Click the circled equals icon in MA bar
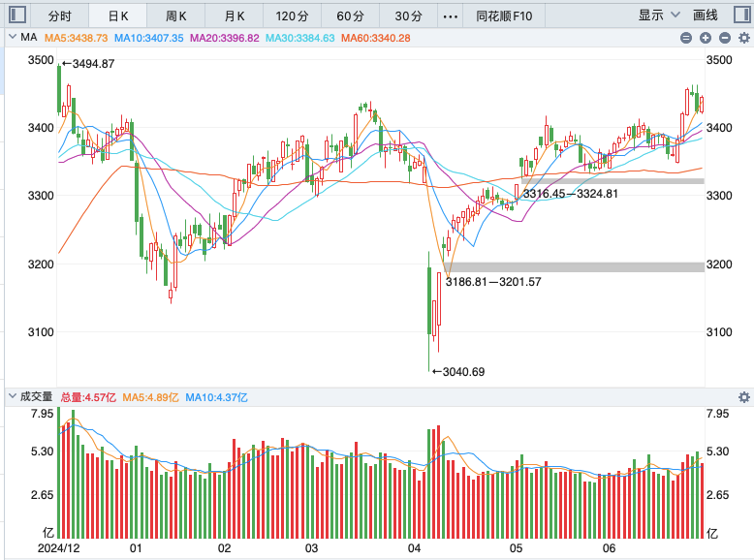The width and height of the screenshot is (754, 560). pyautogui.click(x=686, y=38)
